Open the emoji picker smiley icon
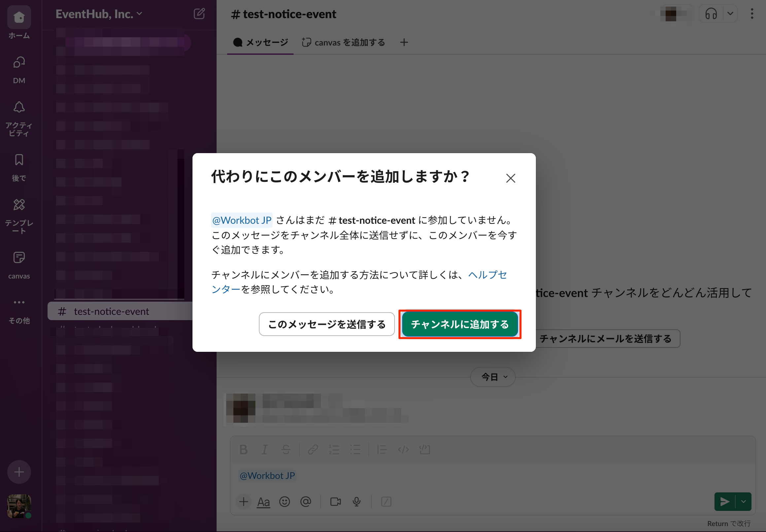This screenshot has height=532, width=766. (x=285, y=502)
